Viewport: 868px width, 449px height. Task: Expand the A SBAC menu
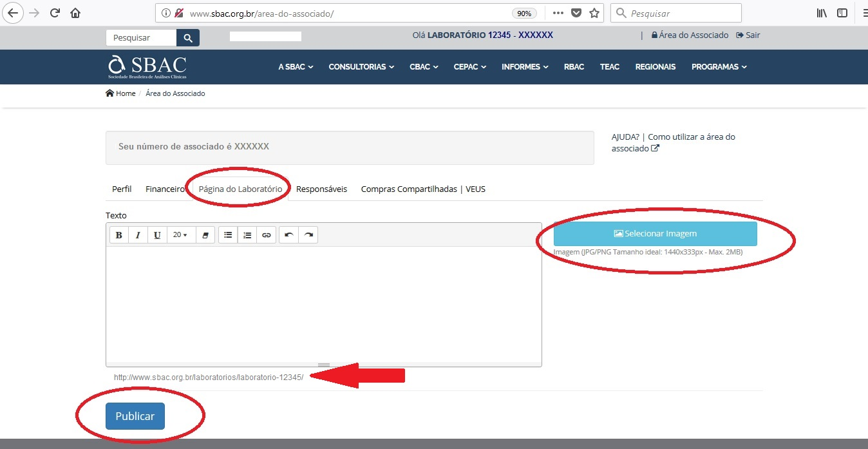296,66
